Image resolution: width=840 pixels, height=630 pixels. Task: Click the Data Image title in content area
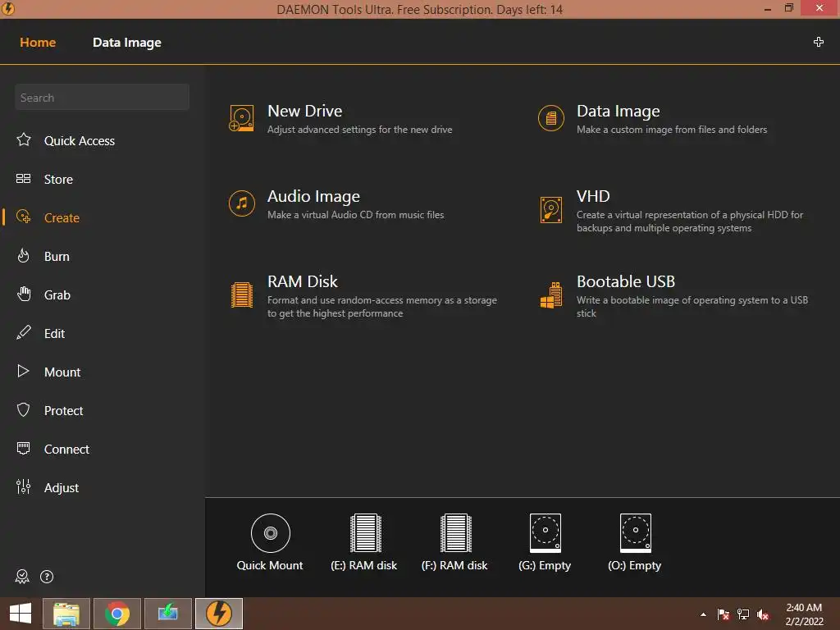coord(619,112)
